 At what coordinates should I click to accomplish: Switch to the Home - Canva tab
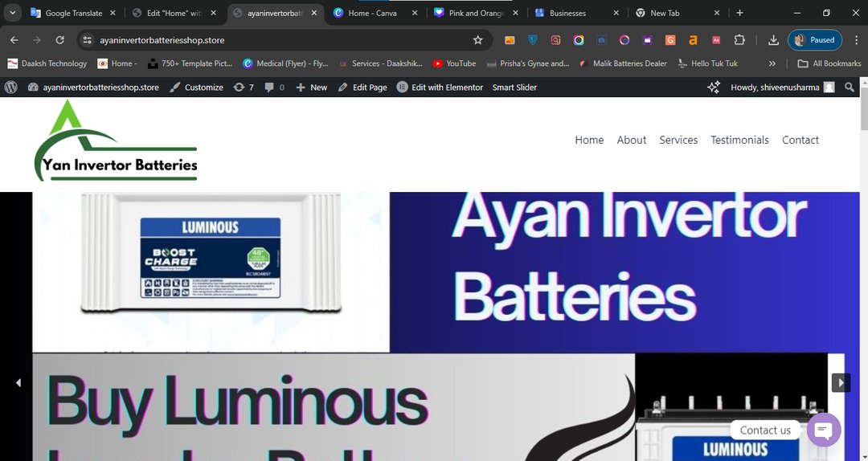coord(371,13)
